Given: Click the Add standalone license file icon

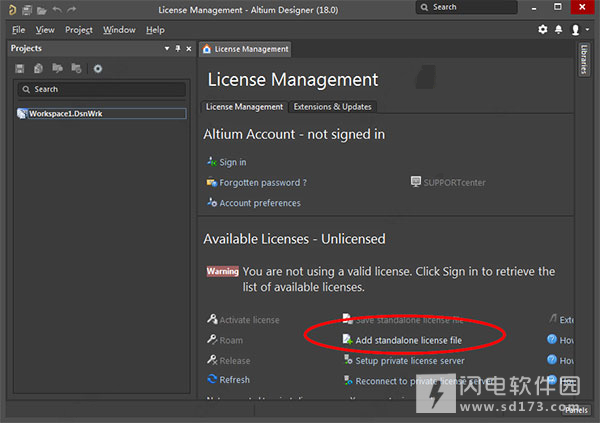Looking at the screenshot, I should click(x=347, y=339).
